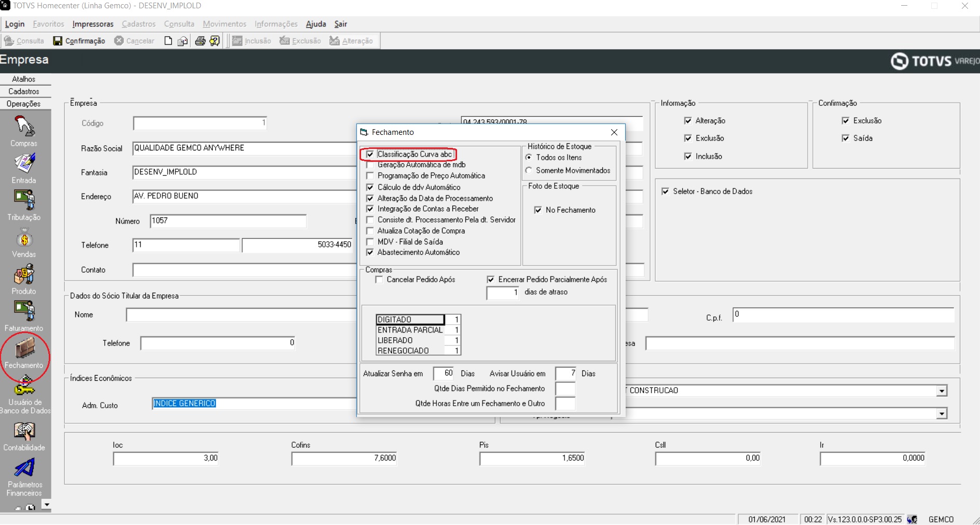Close the Fechamento dialog
The width and height of the screenshot is (980, 525).
(614, 132)
